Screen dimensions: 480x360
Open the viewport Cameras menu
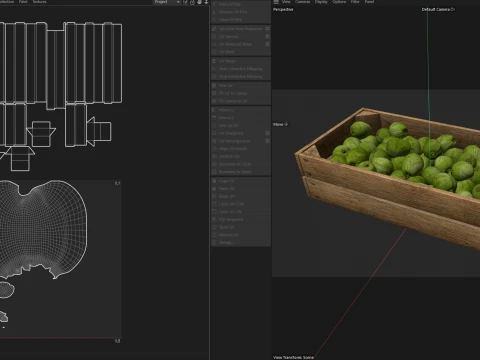coord(302,2)
